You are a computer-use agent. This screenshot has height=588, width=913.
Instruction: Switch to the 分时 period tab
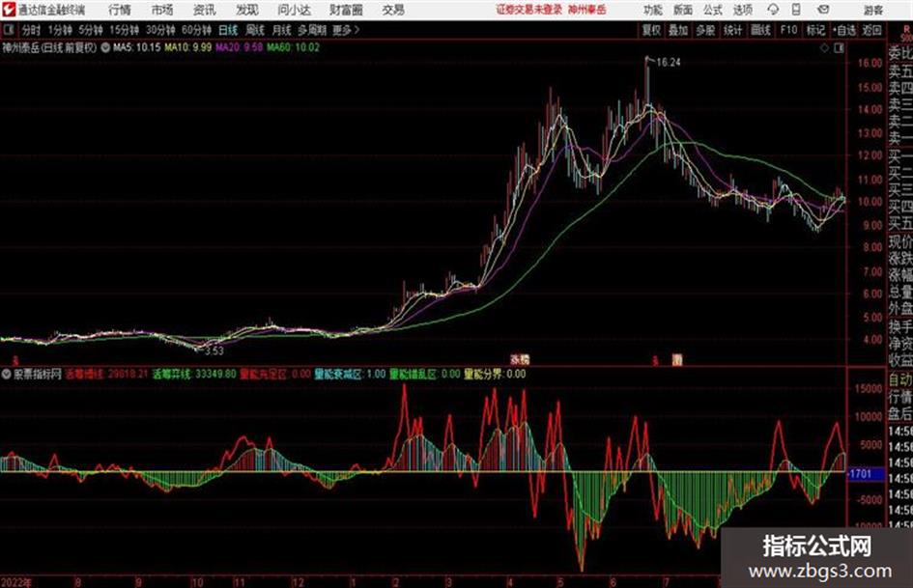click(31, 30)
